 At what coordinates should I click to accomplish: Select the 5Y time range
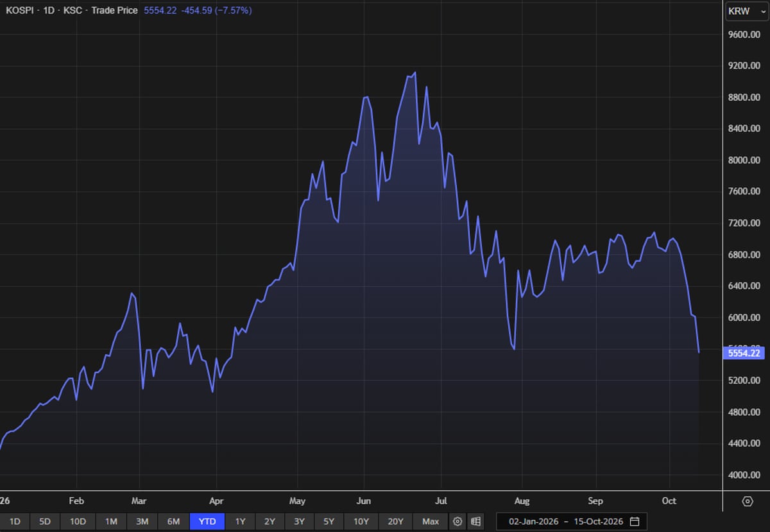pos(329,521)
